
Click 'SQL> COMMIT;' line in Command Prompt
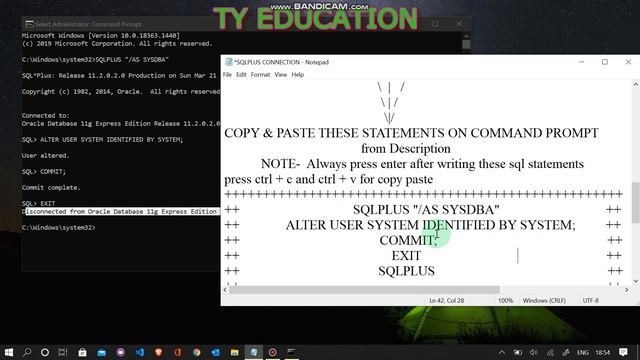coord(44,171)
